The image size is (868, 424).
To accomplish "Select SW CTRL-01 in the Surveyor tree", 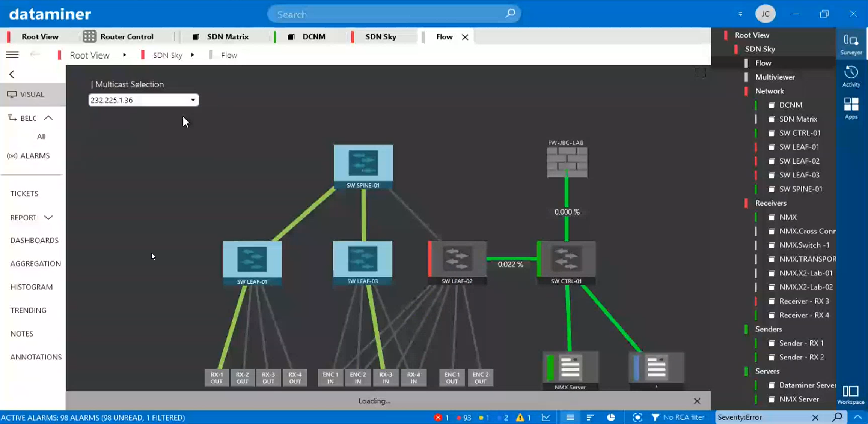I will 800,133.
